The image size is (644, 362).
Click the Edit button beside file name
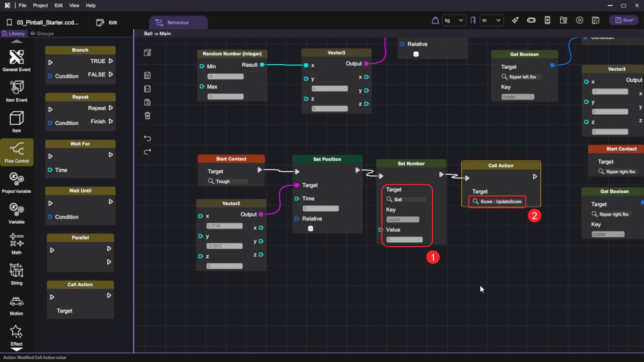coord(107,22)
